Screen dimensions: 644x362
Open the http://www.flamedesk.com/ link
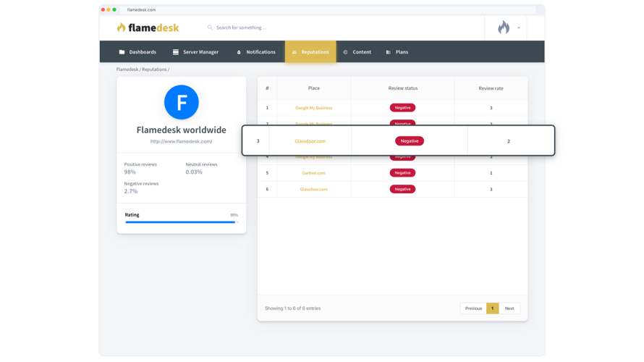click(x=181, y=141)
